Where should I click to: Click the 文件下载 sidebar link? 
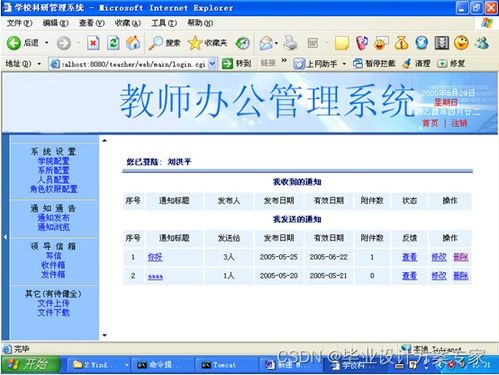[53, 313]
